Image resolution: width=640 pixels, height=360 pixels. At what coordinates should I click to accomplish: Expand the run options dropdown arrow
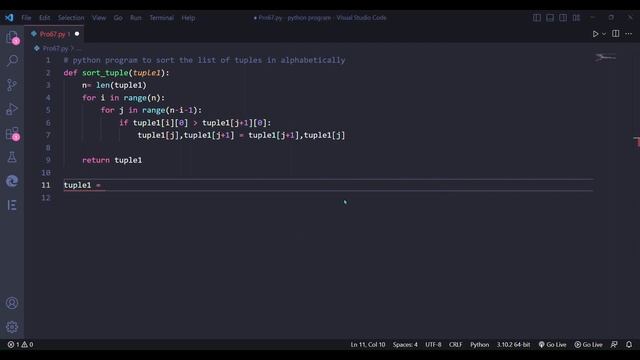[x=604, y=34]
